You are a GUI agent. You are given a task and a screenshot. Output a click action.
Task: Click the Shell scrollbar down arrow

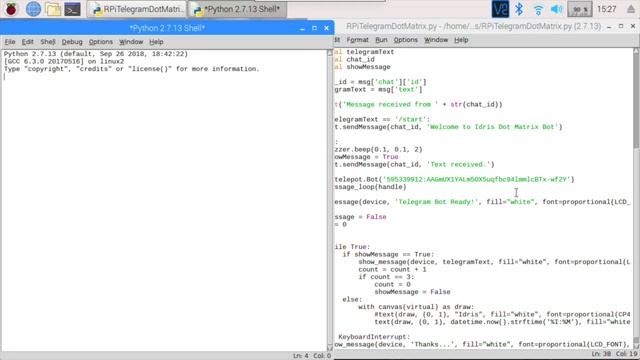pyautogui.click(x=330, y=348)
